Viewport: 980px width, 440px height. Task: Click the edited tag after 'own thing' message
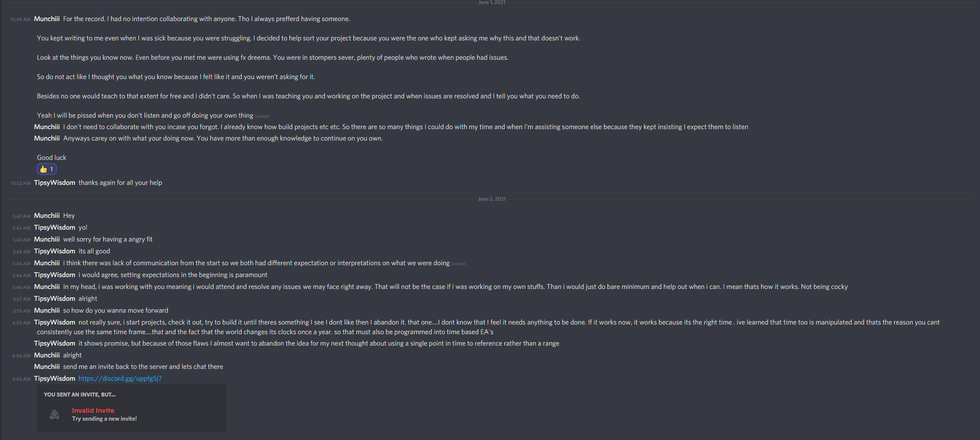click(262, 116)
